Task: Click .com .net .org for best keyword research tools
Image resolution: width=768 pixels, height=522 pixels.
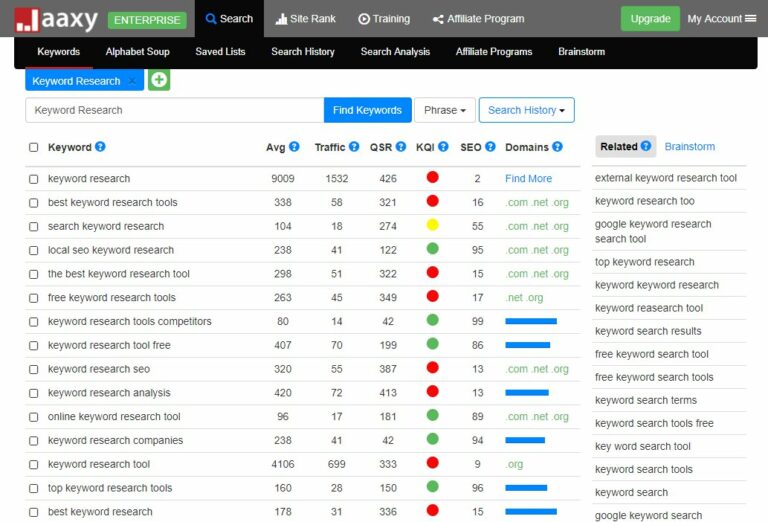Action: [537, 202]
